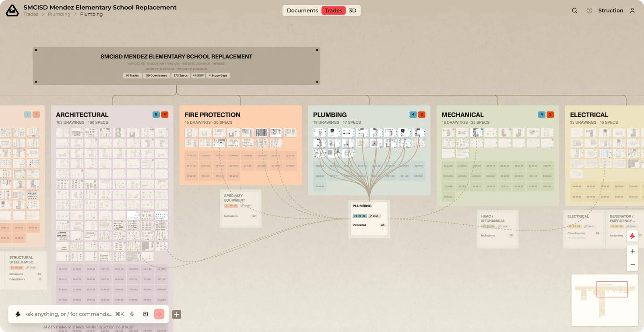Click the zoom in plus control

tap(633, 251)
